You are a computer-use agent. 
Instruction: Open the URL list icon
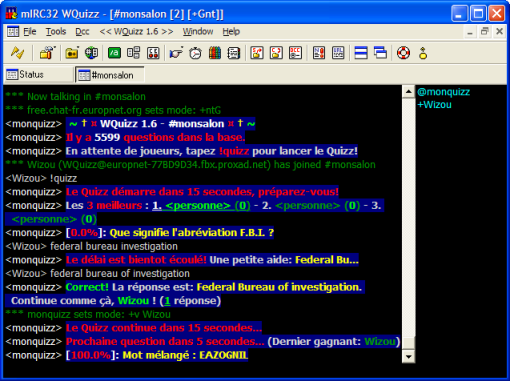tap(338, 53)
